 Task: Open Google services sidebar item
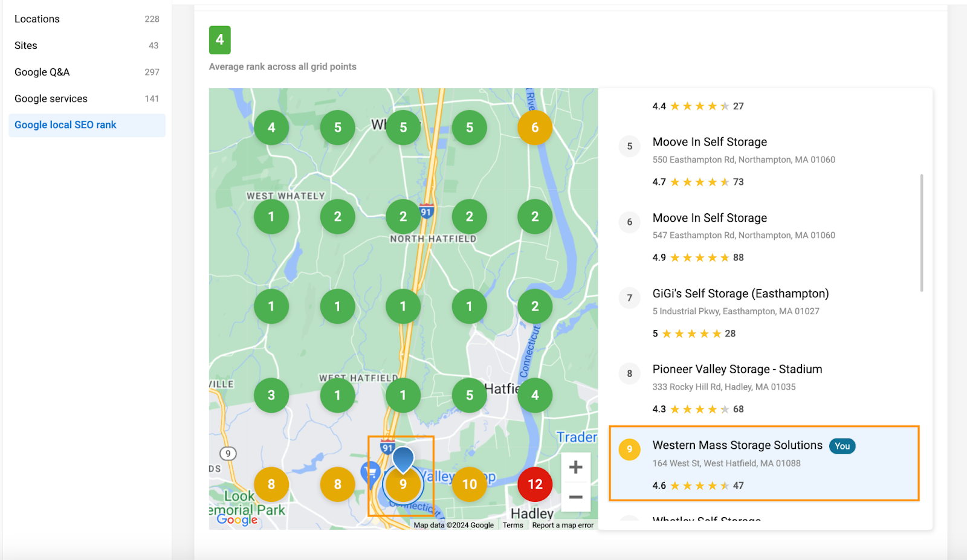click(x=86, y=98)
